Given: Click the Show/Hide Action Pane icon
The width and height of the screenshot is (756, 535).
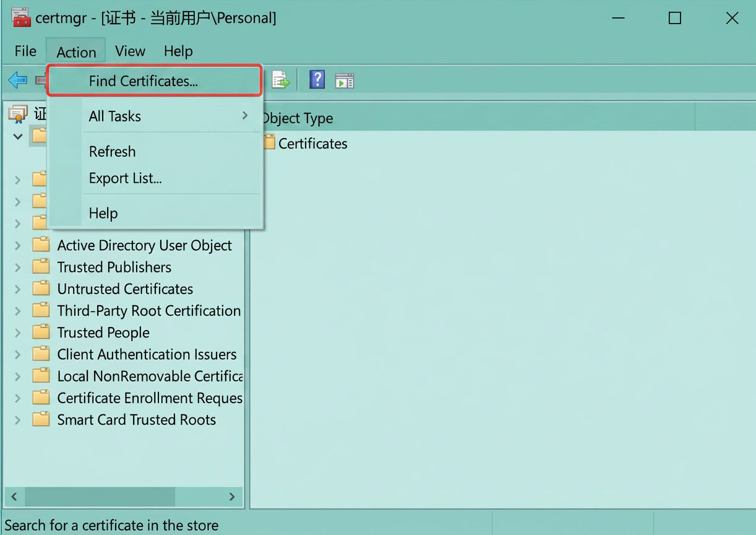Looking at the screenshot, I should (345, 80).
